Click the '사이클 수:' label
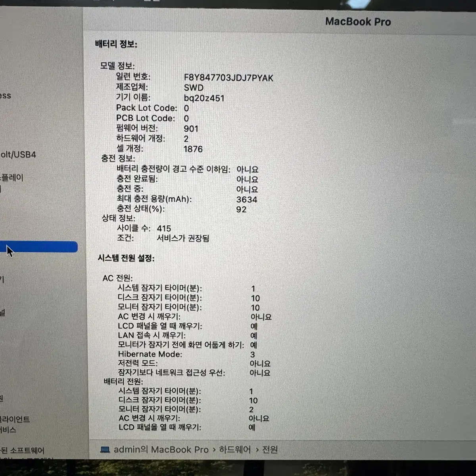Image resolution: width=476 pixels, height=476 pixels. click(134, 228)
